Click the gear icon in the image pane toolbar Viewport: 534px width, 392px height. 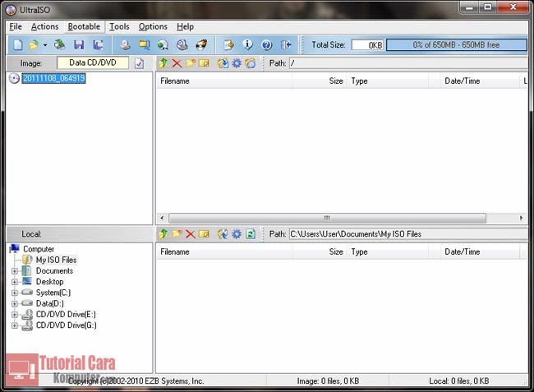click(x=237, y=63)
